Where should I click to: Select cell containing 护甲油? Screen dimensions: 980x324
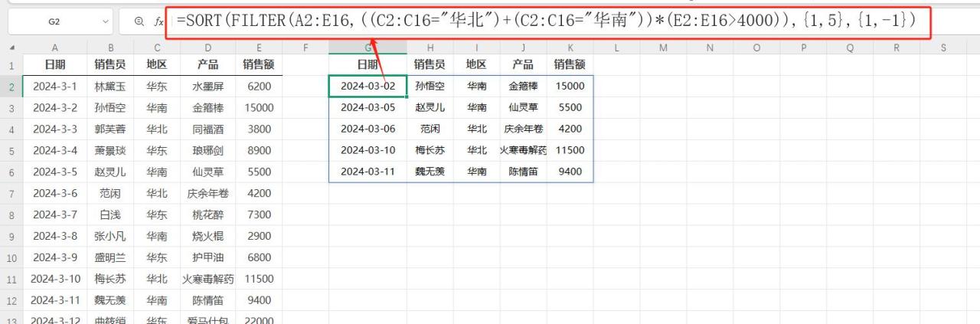point(207,258)
